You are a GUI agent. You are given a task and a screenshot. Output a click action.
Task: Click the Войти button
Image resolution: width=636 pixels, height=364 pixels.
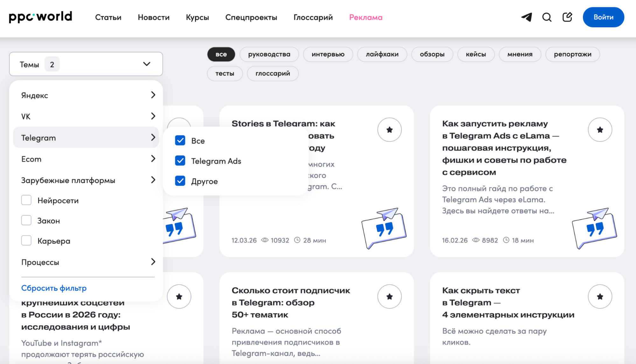[x=603, y=17]
